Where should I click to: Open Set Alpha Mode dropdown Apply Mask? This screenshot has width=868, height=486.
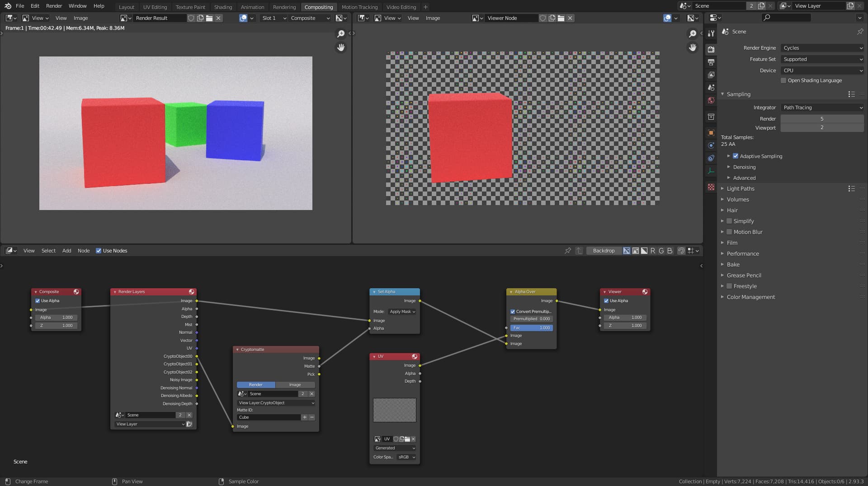coord(402,312)
